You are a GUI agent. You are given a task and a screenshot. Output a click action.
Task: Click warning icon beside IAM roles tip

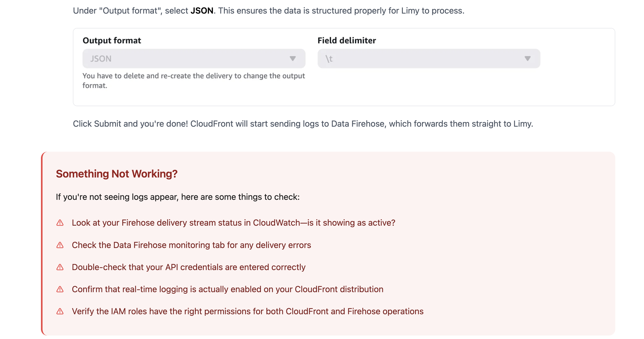click(60, 311)
